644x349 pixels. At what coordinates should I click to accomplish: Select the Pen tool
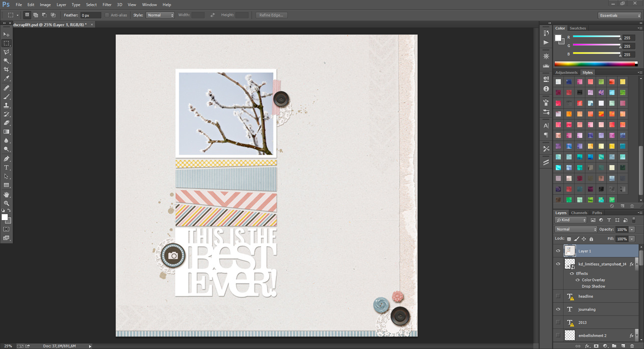pos(6,159)
